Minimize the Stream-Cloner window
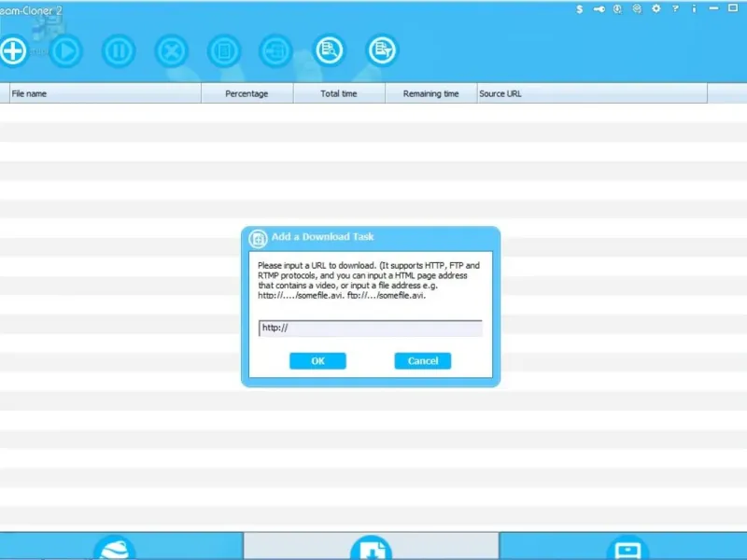Screen dimensions: 747x560 (x=713, y=8)
